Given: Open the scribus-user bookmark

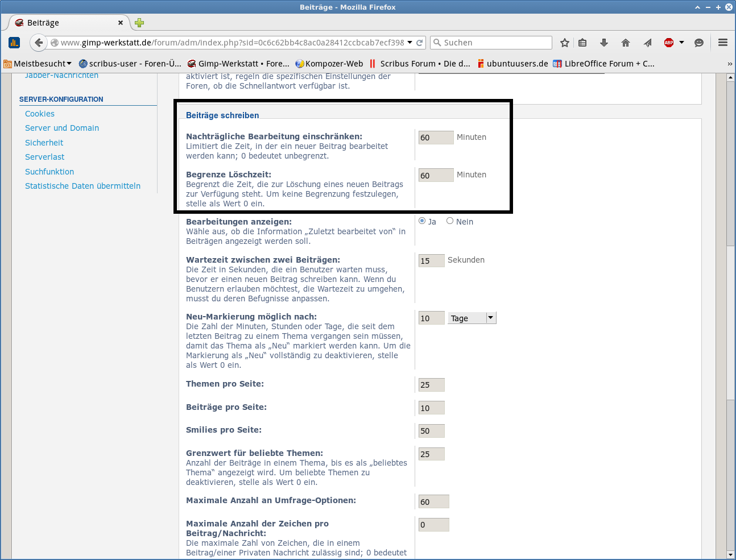Looking at the screenshot, I should (x=130, y=64).
